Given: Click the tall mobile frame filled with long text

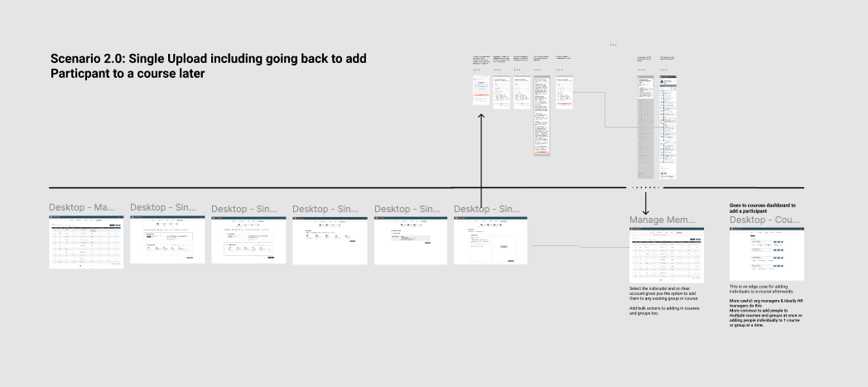Looking at the screenshot, I should click(542, 116).
